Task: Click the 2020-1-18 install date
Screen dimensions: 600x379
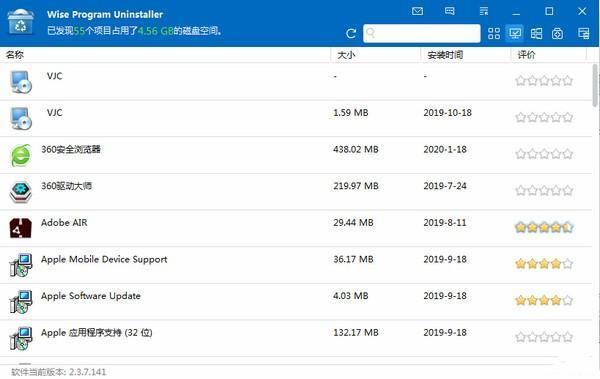Action: [445, 149]
